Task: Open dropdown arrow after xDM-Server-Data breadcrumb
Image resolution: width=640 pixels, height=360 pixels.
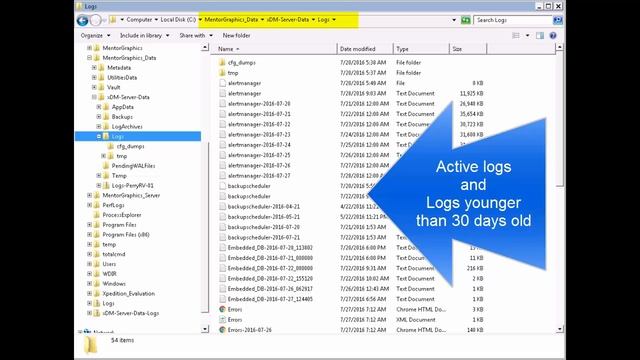Action: click(313, 20)
